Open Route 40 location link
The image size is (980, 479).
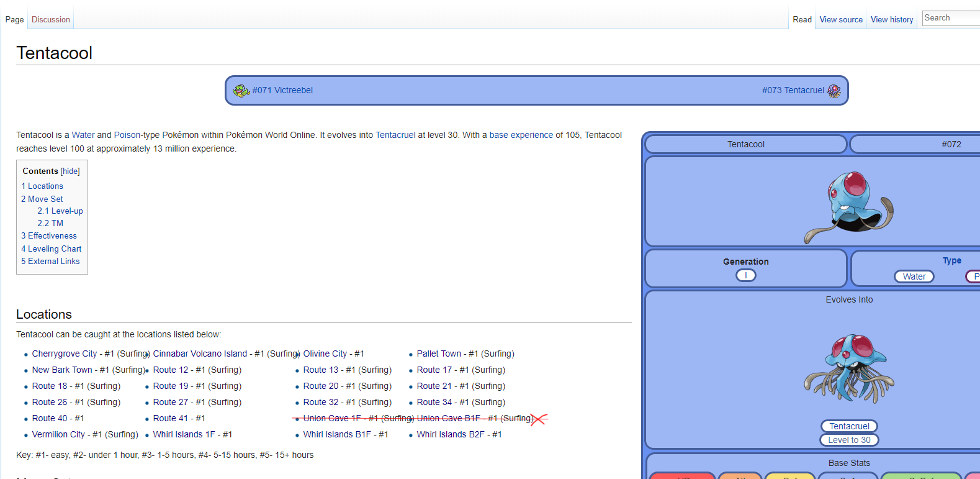pyautogui.click(x=50, y=418)
